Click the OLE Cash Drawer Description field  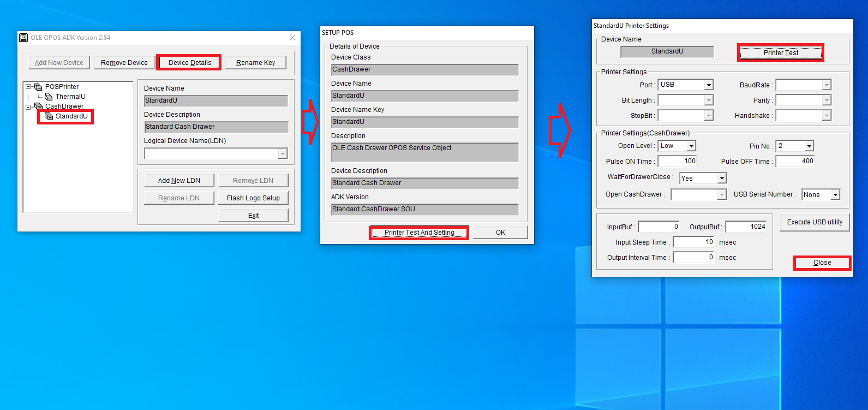pyautogui.click(x=424, y=152)
